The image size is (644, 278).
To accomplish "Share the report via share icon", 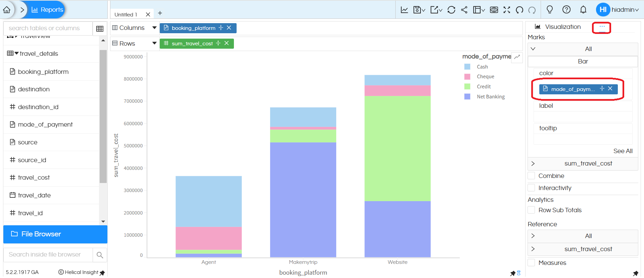I will (464, 10).
